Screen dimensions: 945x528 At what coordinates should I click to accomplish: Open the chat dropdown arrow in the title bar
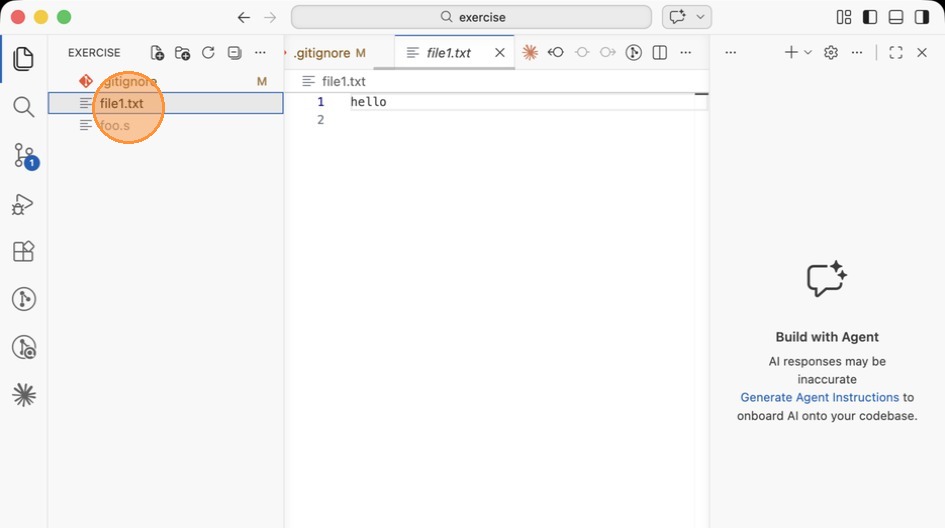click(702, 17)
